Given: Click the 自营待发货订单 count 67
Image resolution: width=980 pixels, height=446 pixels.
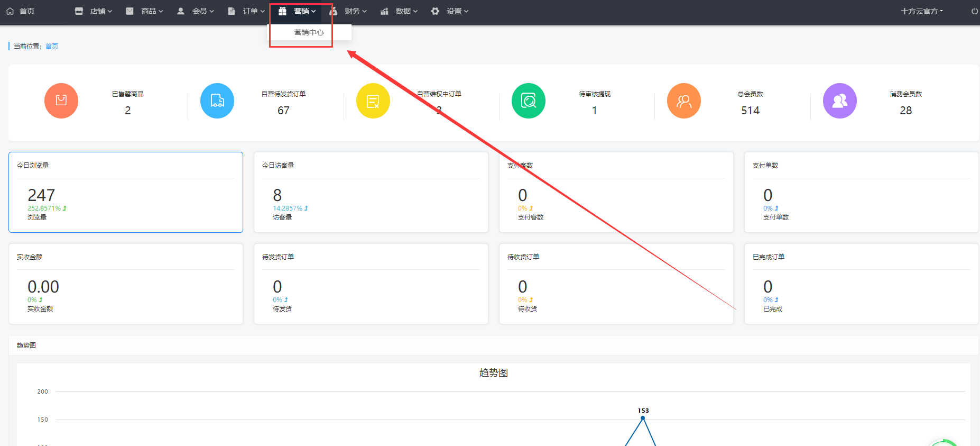Looking at the screenshot, I should (283, 111).
